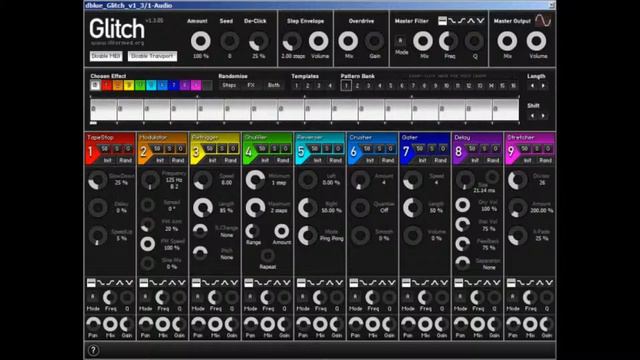Pick the red TapeStop effect swatch
Screen dimensions: 640x360
click(107, 85)
